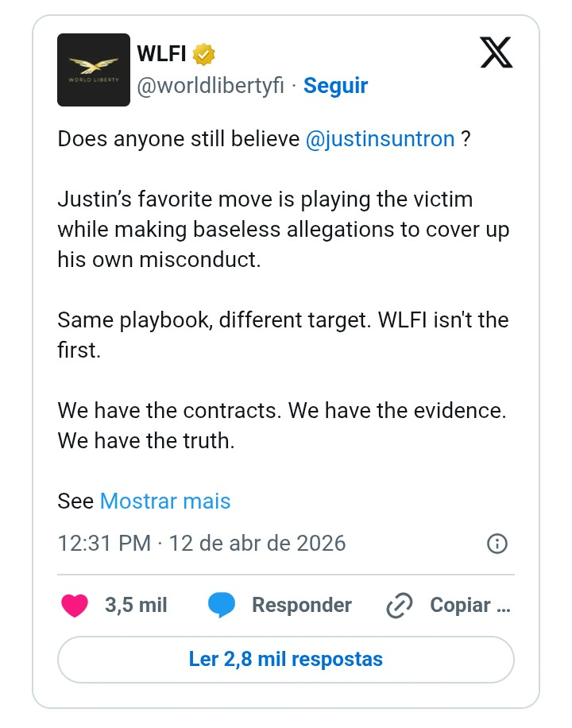The width and height of the screenshot is (572, 728).
Task: Like the post with the pink heart icon
Action: [75, 606]
